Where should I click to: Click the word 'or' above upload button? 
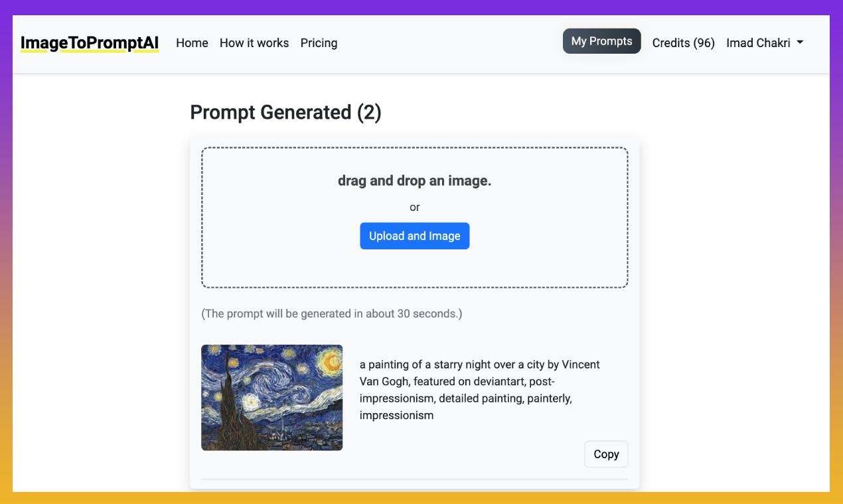point(415,208)
